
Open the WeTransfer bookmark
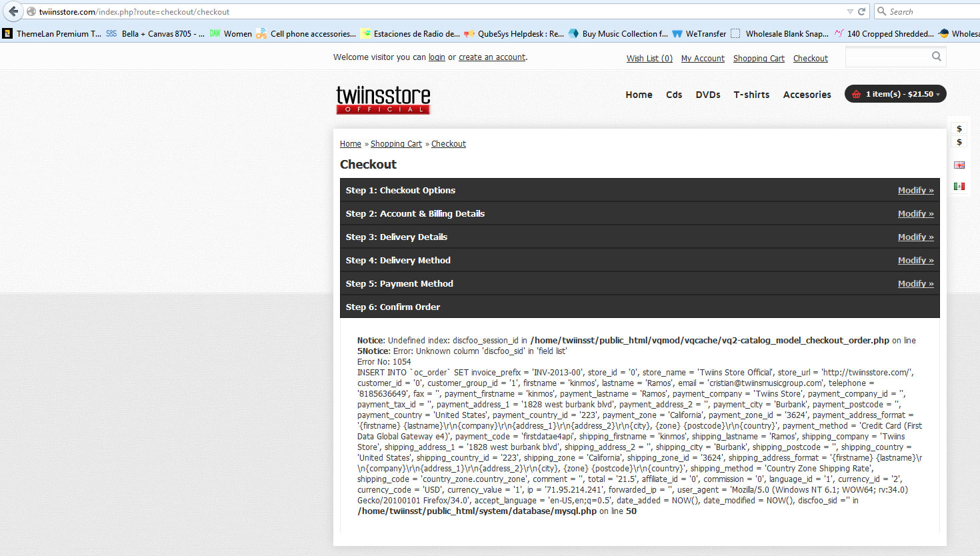699,33
